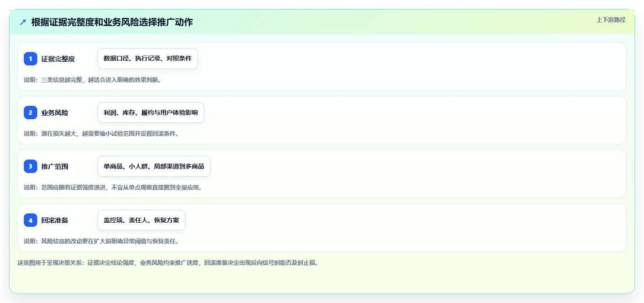Select the 数据口径、执行记录、对照条件 chip

point(148,59)
